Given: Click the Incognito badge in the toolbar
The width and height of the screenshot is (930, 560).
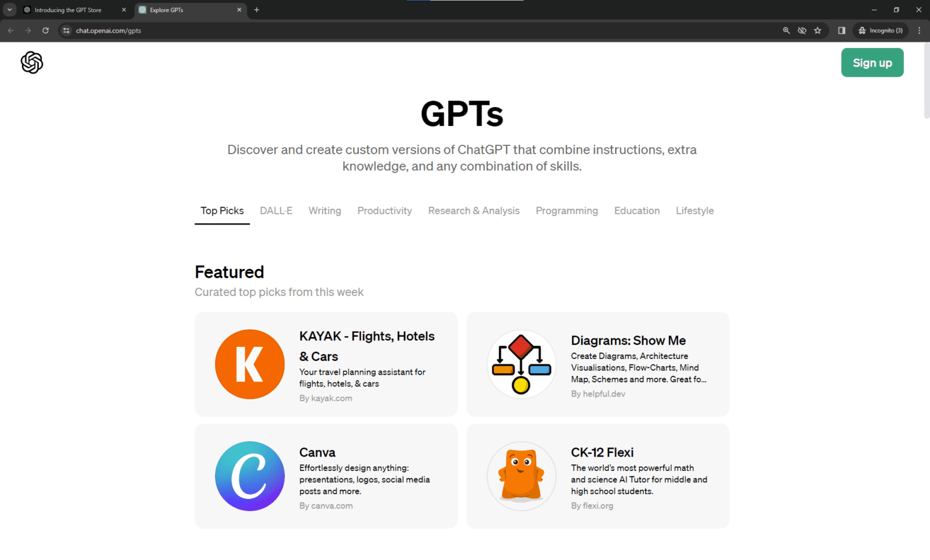Looking at the screenshot, I should (880, 30).
